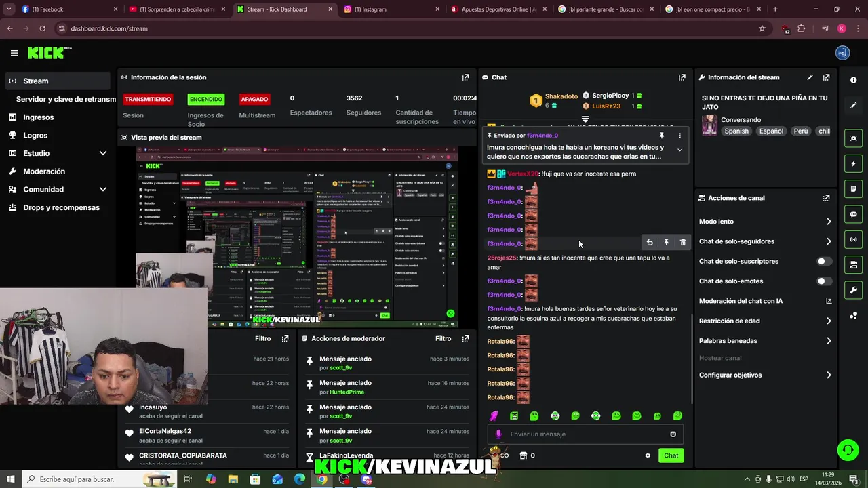Open the green support headset button
The height and width of the screenshot is (488, 868).
[847, 449]
